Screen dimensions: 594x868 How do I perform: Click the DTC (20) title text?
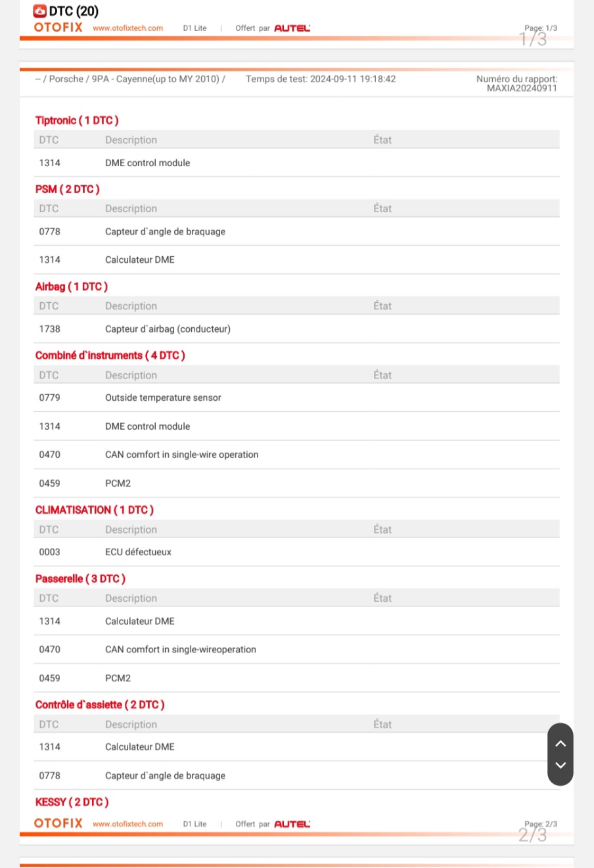click(74, 11)
